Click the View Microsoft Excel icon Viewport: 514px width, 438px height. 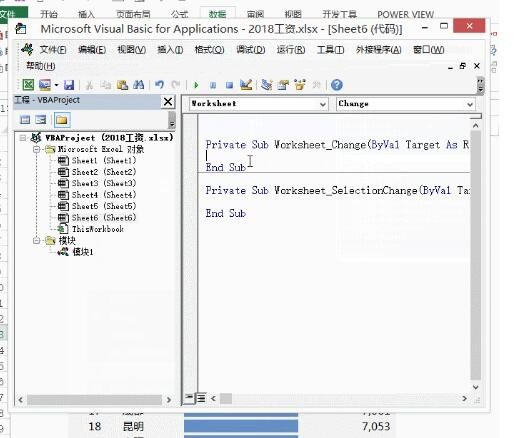(x=28, y=85)
